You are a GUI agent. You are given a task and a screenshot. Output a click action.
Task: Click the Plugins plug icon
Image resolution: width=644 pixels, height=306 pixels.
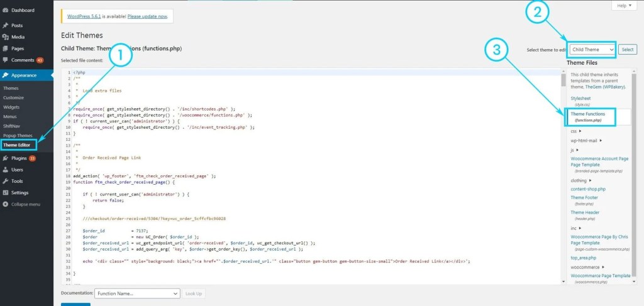[x=5, y=158]
